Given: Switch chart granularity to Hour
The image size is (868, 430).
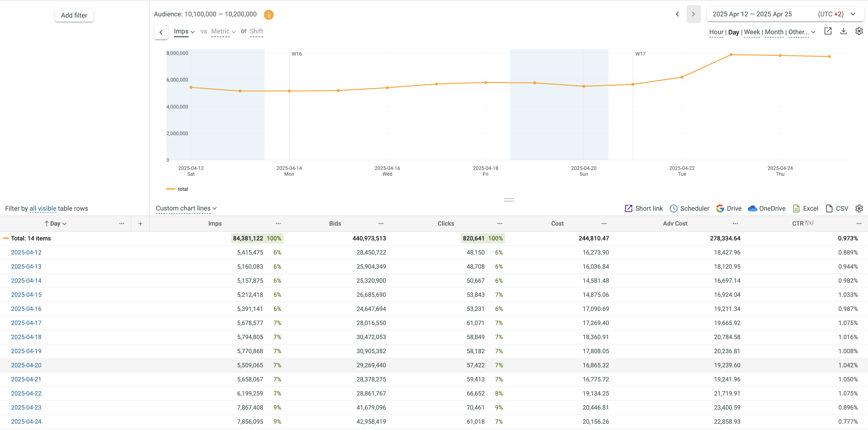Looking at the screenshot, I should pos(716,32).
